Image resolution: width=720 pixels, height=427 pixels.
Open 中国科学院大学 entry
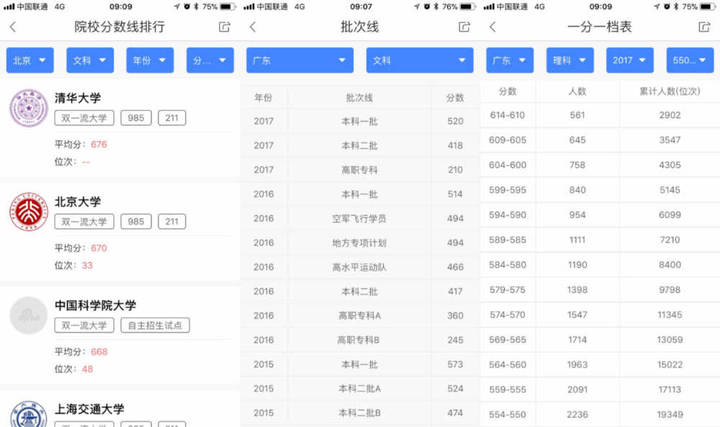[x=120, y=336]
